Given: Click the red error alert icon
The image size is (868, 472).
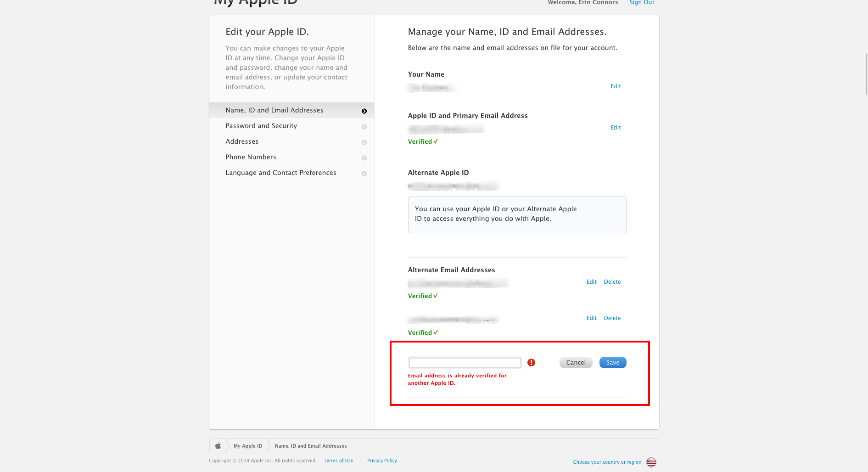Looking at the screenshot, I should [x=531, y=363].
